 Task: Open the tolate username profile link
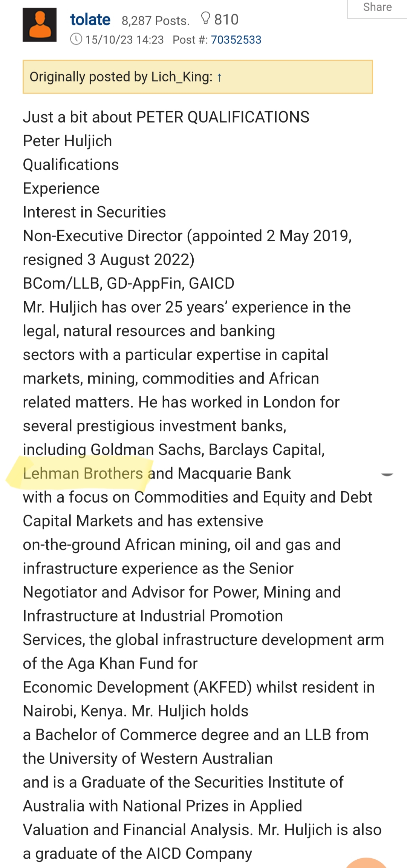[x=90, y=19]
